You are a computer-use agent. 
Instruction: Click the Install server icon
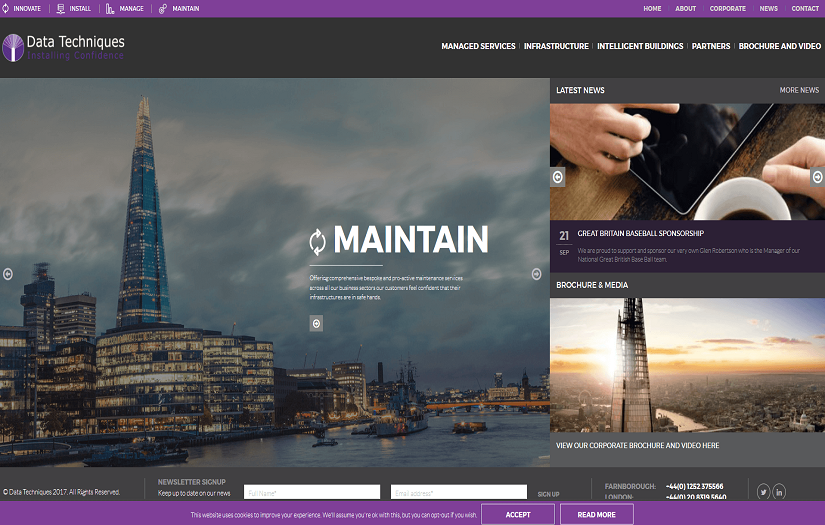(61, 8)
